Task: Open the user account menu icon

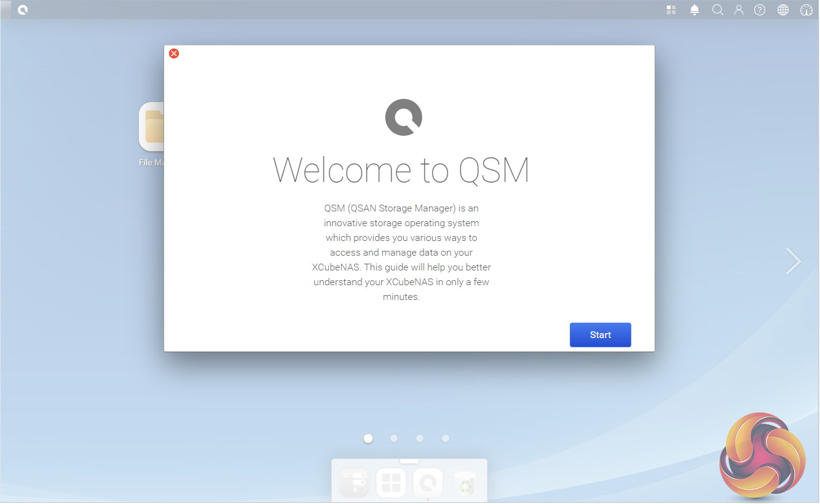Action: 739,10
